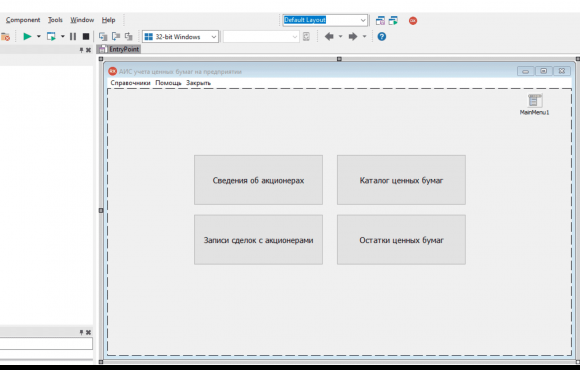
Task: Click the blue Help question mark icon
Action: pyautogui.click(x=382, y=36)
